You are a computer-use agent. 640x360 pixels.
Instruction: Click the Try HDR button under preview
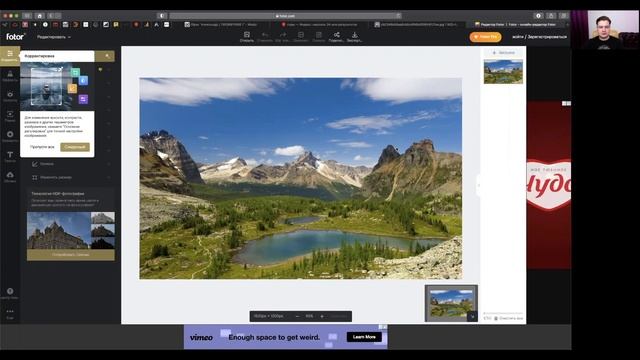(x=71, y=254)
